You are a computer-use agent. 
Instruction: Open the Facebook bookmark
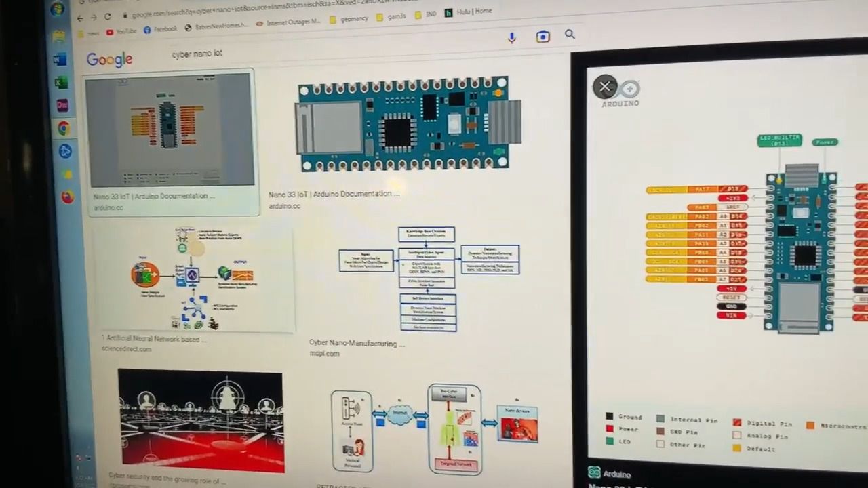click(x=160, y=30)
